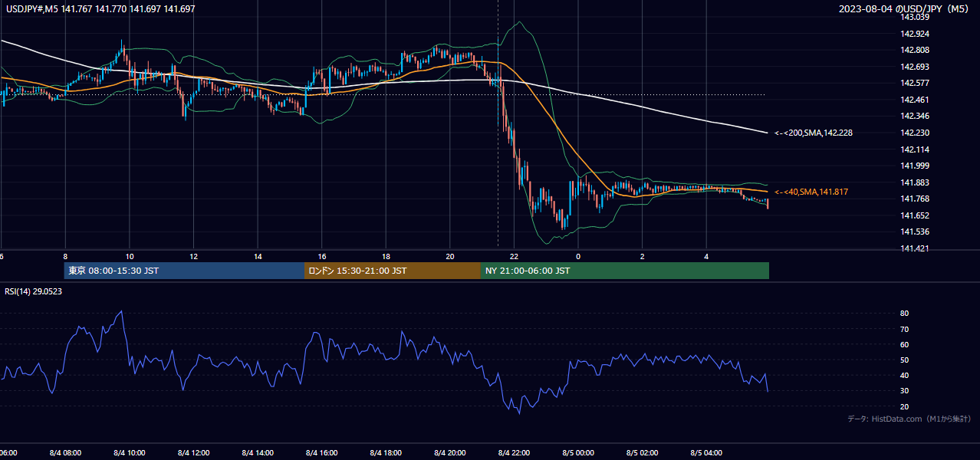
Task: Click the 8/4 20:00 time axis label
Action: (449, 453)
